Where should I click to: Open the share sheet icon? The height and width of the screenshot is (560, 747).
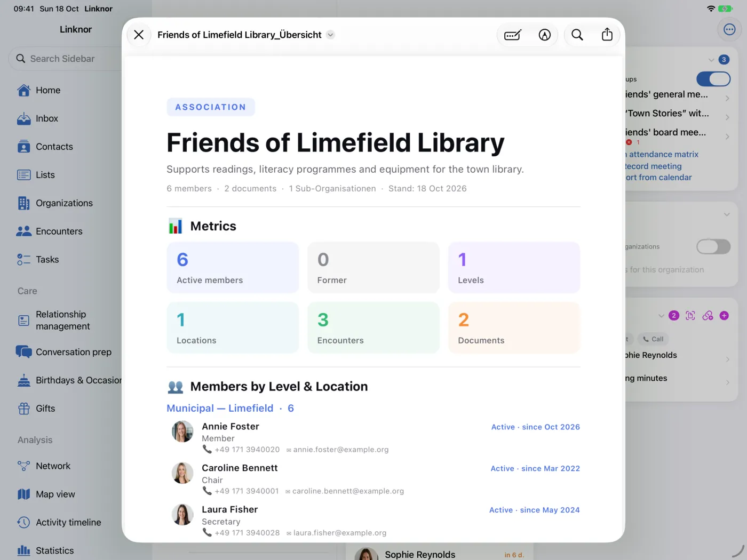[607, 35]
